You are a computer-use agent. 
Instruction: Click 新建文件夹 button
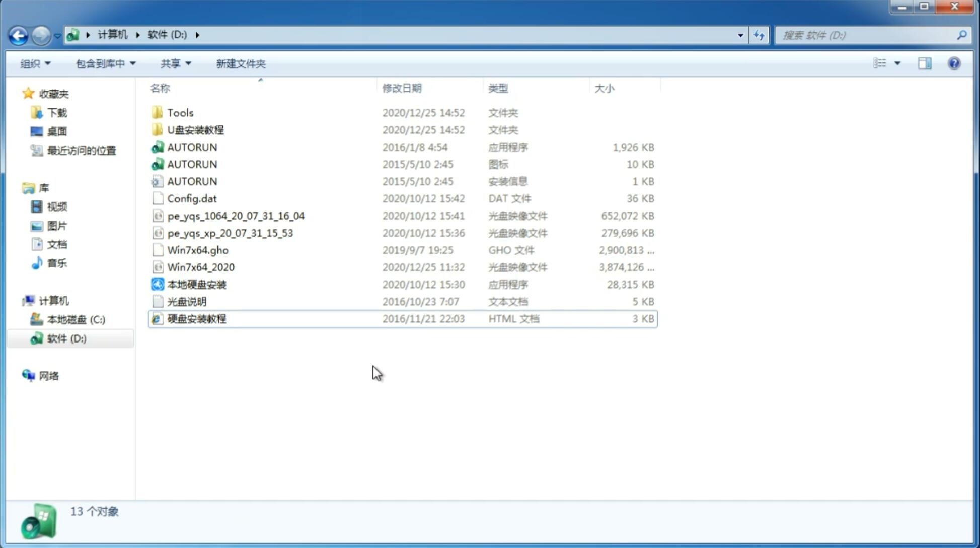pos(241,63)
